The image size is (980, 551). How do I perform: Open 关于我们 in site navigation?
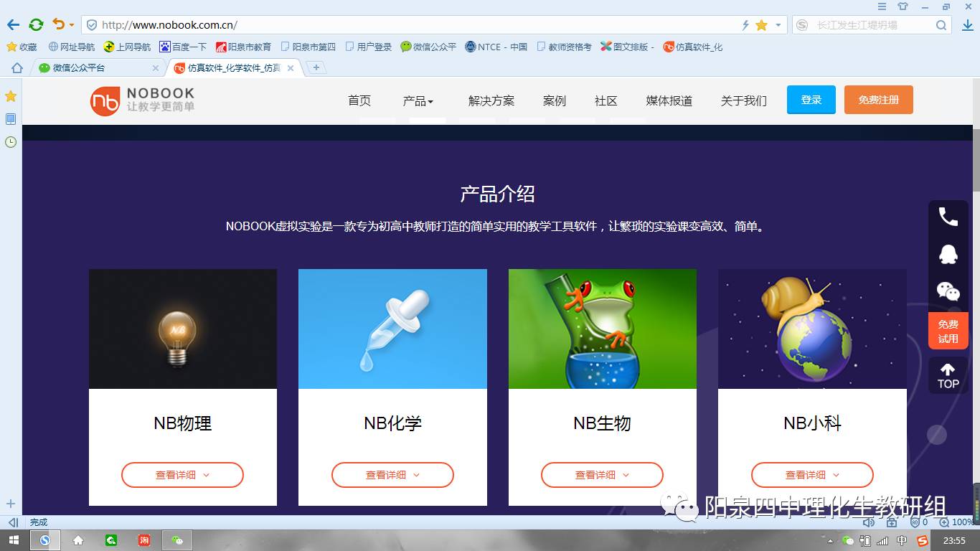(744, 100)
